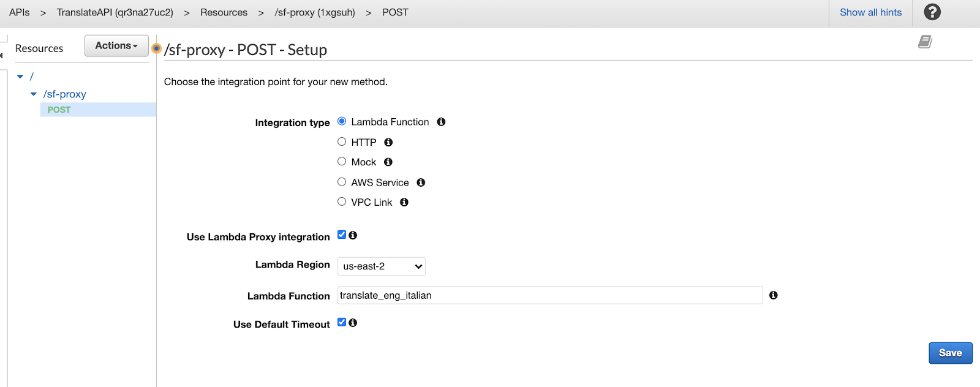Viewport: 980px width, 387px height.
Task: Click info icon beside Mock option
Action: 388,162
